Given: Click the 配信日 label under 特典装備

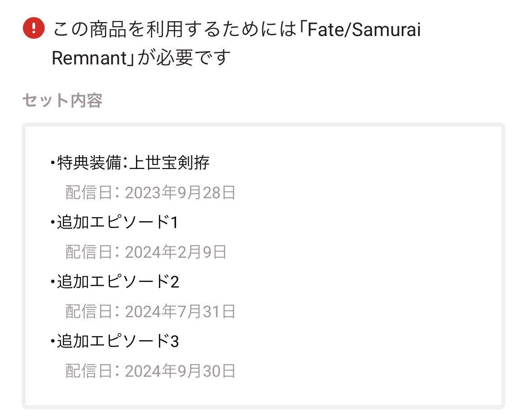Looking at the screenshot, I should [x=89, y=193].
